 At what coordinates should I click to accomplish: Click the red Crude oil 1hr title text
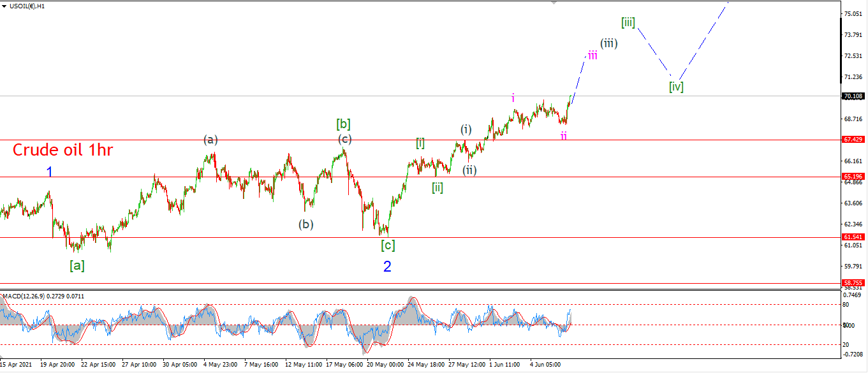(x=63, y=150)
